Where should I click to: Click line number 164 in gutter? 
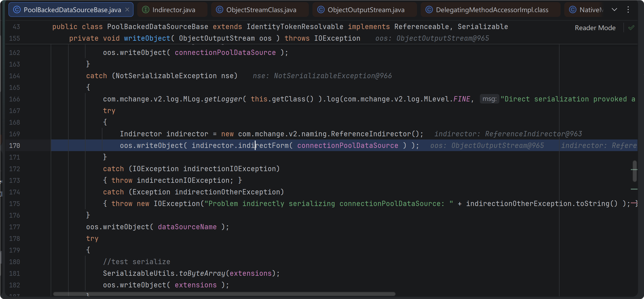tap(15, 76)
